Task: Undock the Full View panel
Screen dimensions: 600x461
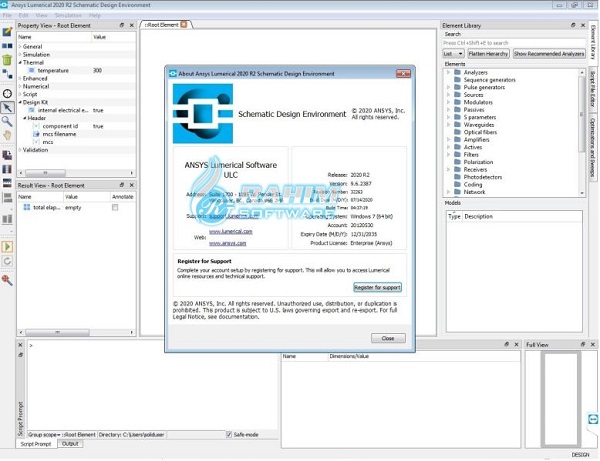Action: tap(583, 344)
